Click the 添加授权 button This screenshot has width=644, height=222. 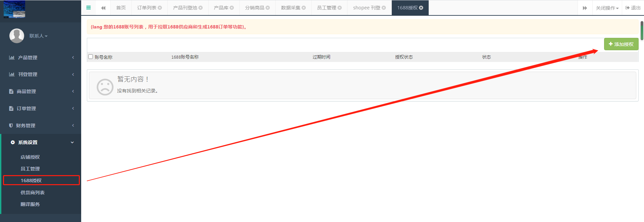621,44
